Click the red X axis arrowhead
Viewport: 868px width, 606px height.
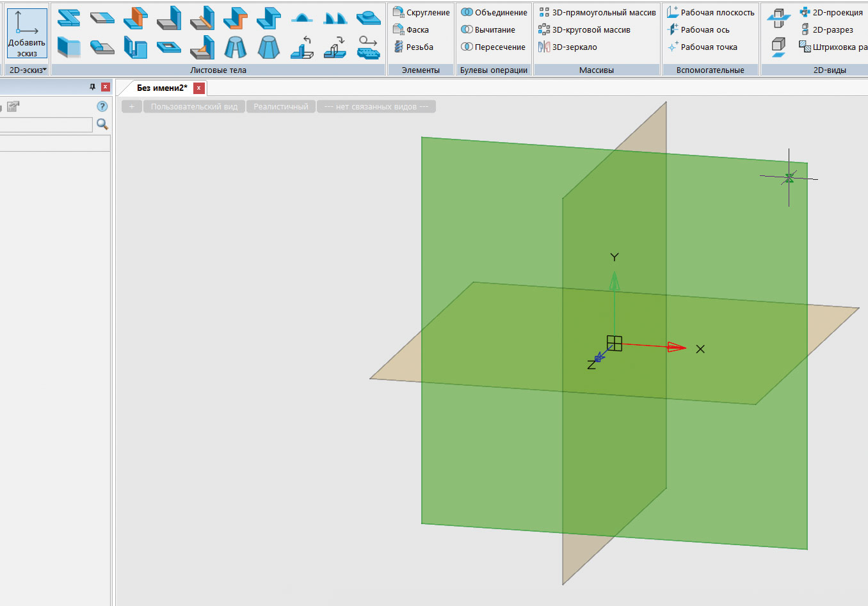click(x=677, y=347)
